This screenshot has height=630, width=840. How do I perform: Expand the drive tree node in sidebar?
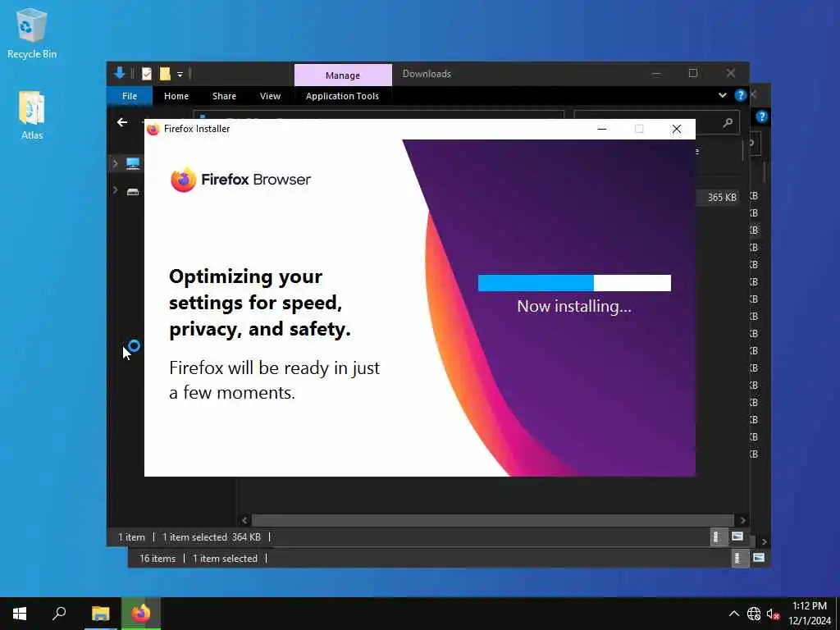(x=115, y=189)
